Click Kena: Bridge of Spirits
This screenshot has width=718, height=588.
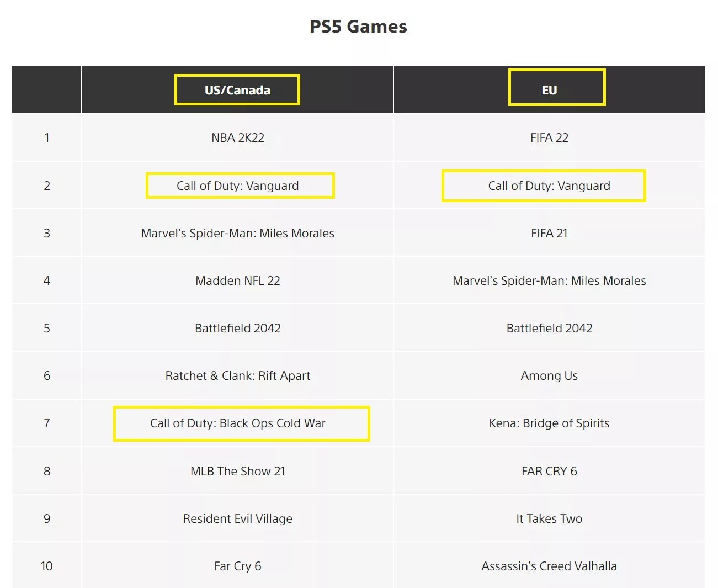[549, 423]
